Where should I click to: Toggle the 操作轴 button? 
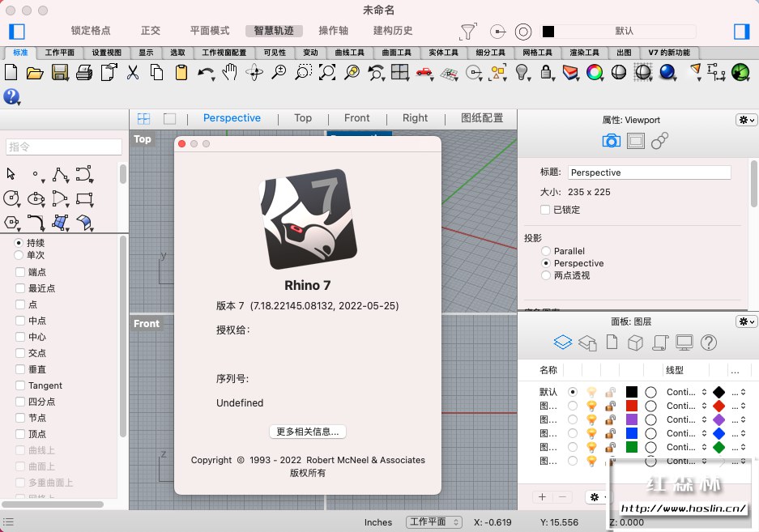click(x=333, y=31)
